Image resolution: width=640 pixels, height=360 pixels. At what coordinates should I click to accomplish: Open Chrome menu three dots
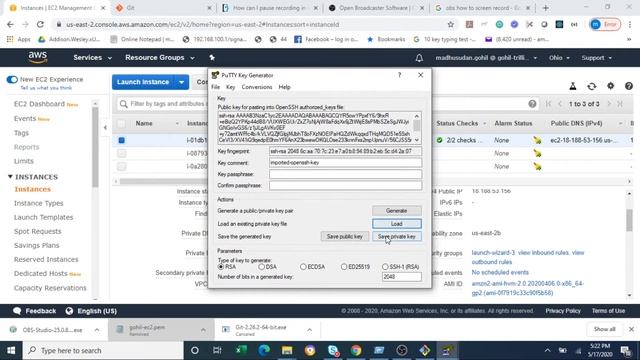click(x=631, y=24)
